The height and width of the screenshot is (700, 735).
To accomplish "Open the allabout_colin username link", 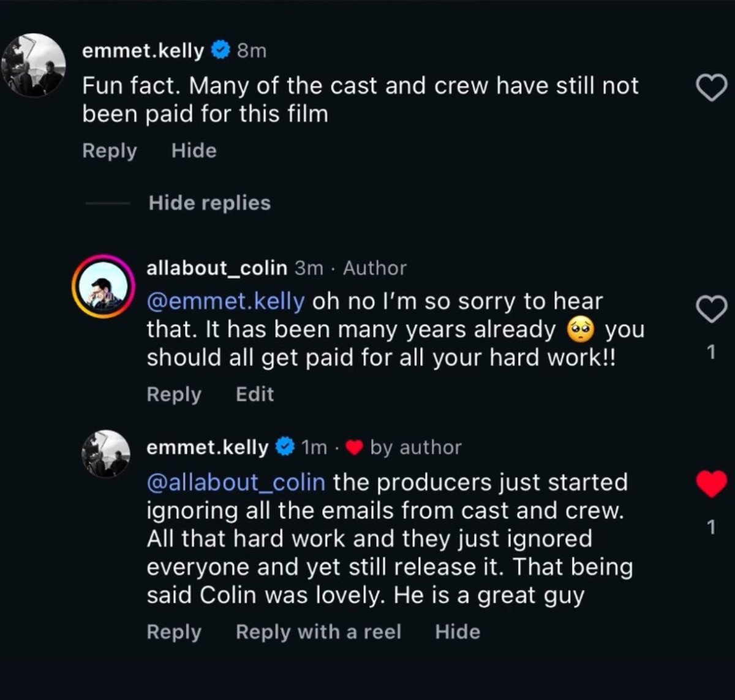I will tap(217, 268).
